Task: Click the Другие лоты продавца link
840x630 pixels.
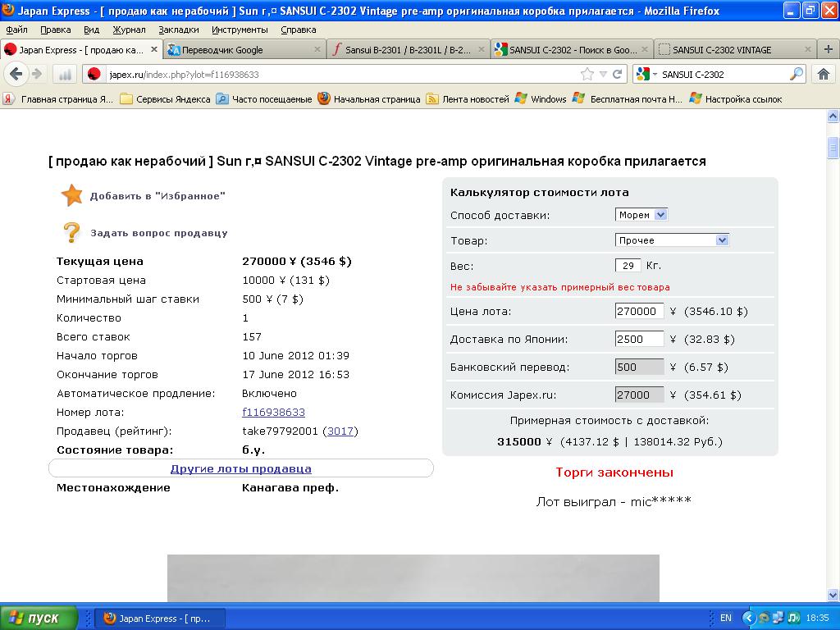Action: click(240, 468)
